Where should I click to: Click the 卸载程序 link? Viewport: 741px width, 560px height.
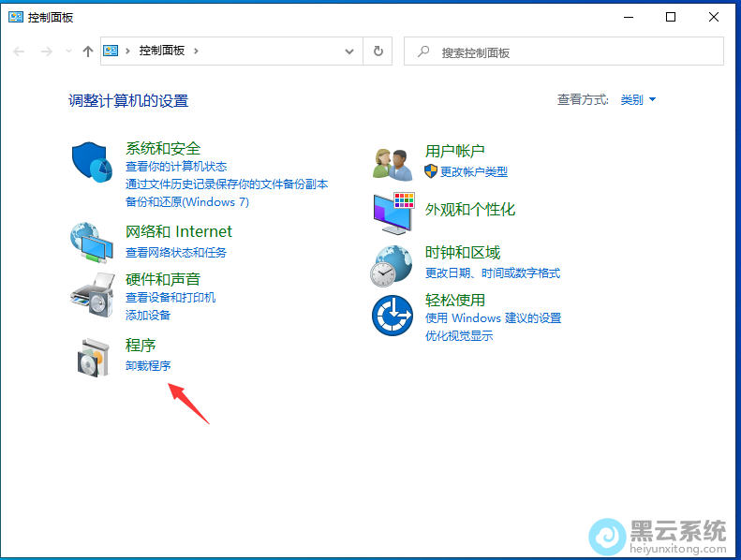148,365
